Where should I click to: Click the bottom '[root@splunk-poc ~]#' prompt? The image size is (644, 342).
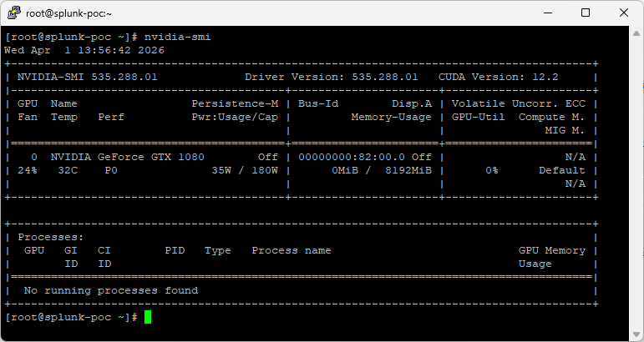pos(71,318)
